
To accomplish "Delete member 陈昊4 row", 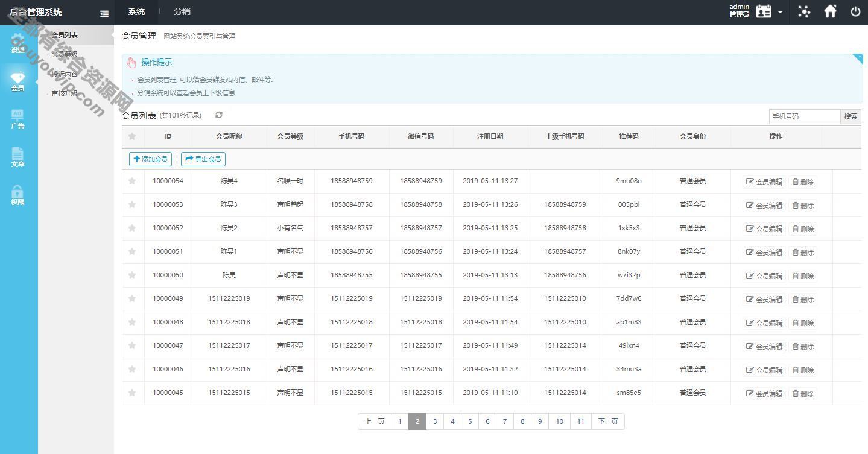I will [803, 181].
